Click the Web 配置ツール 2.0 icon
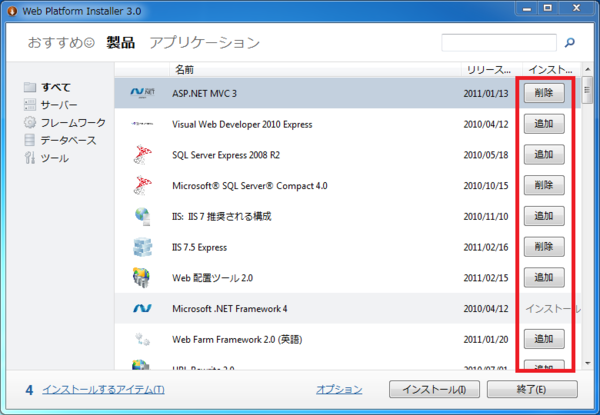 141,277
